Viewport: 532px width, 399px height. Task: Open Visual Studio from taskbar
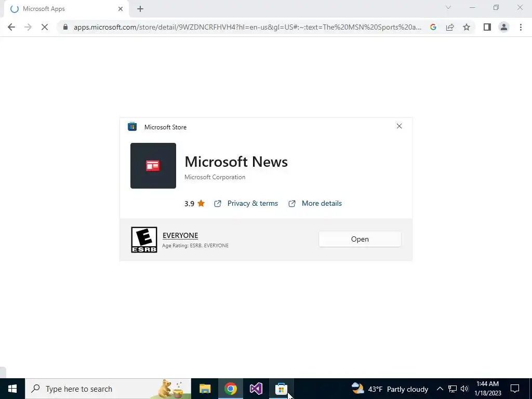(x=256, y=389)
